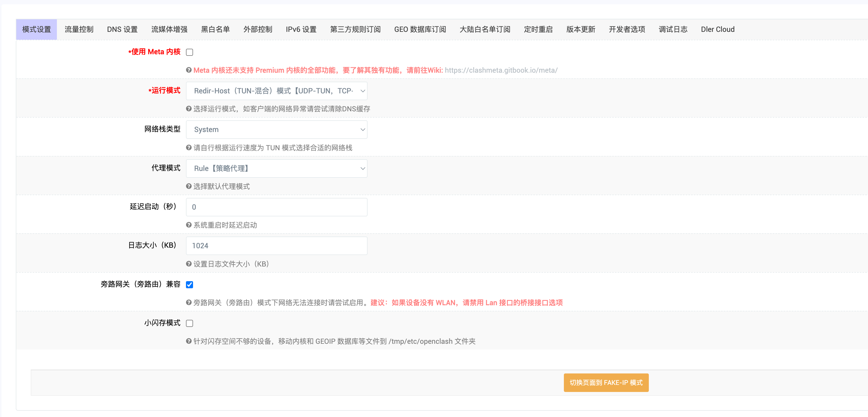The image size is (868, 417).
Task: Enable 小闪存模式 checkbox
Action: pos(190,323)
